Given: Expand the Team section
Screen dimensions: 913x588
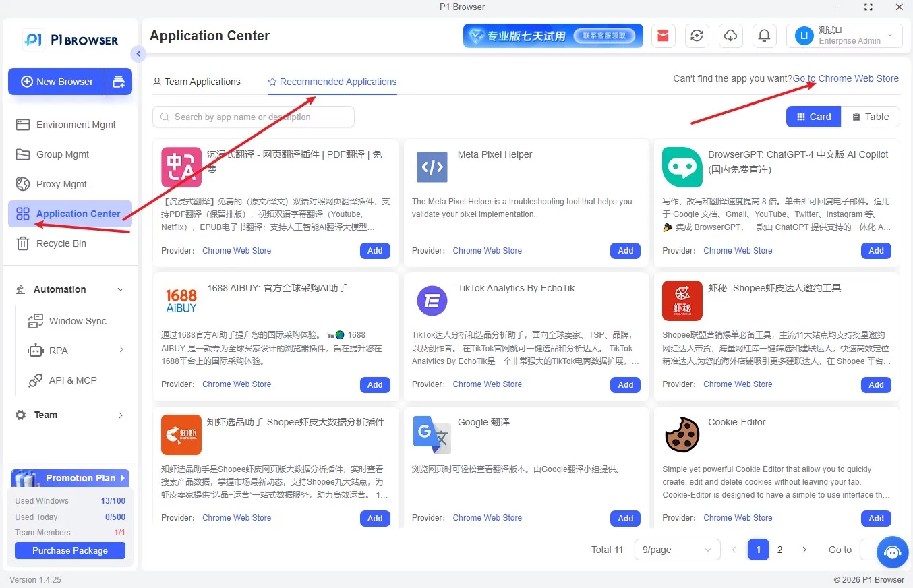Looking at the screenshot, I should (x=70, y=415).
